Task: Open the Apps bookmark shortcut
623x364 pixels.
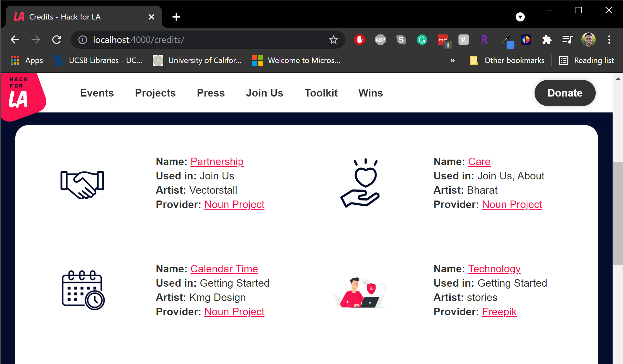Action: (x=27, y=60)
